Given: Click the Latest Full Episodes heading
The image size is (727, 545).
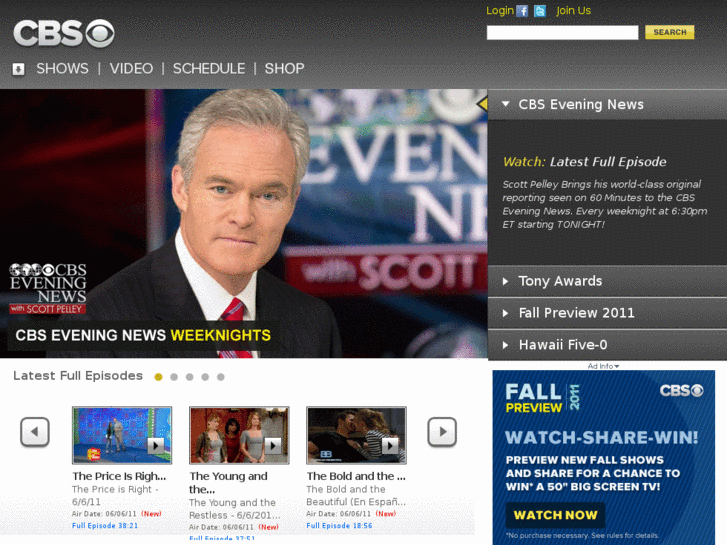Looking at the screenshot, I should (78, 376).
